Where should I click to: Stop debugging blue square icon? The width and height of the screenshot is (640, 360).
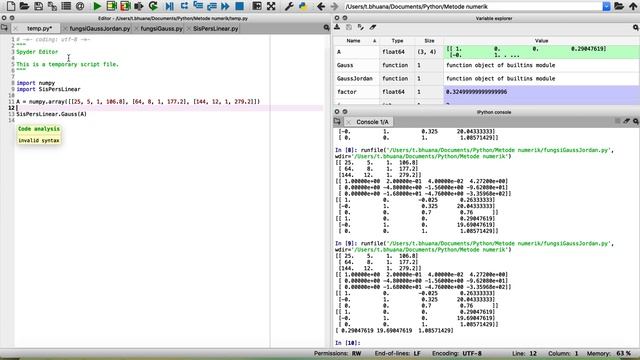tap(240, 6)
